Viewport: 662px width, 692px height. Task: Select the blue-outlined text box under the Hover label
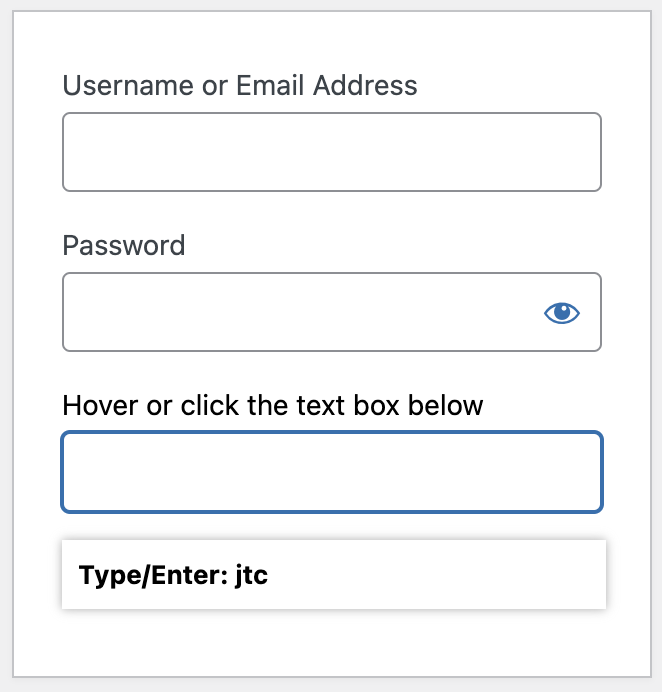coord(332,472)
